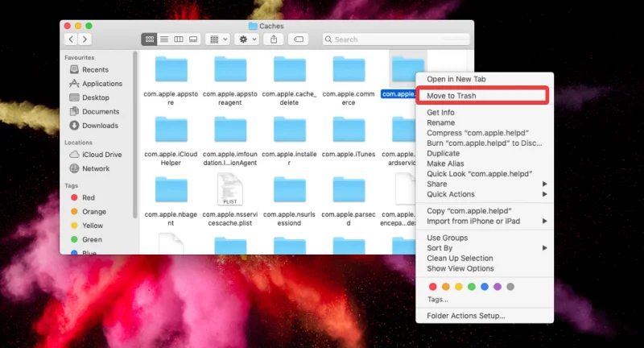Apply the gray tag color dot
This screenshot has width=644, height=348.
pos(510,287)
